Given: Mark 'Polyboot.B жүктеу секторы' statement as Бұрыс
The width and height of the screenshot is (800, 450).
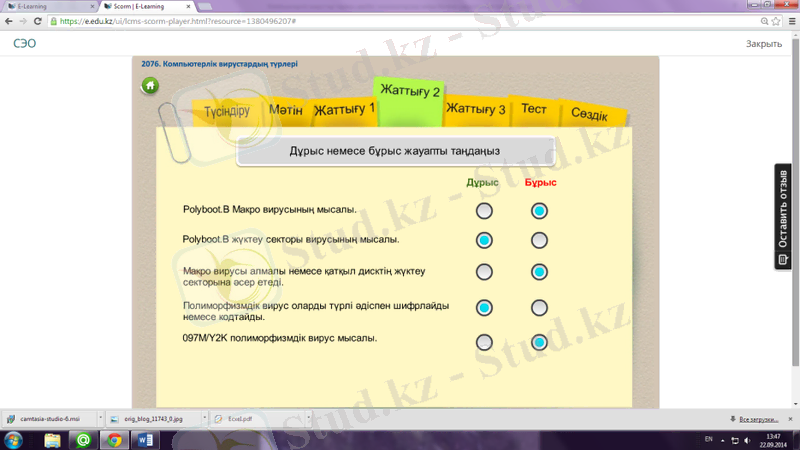Looking at the screenshot, I should [x=539, y=240].
